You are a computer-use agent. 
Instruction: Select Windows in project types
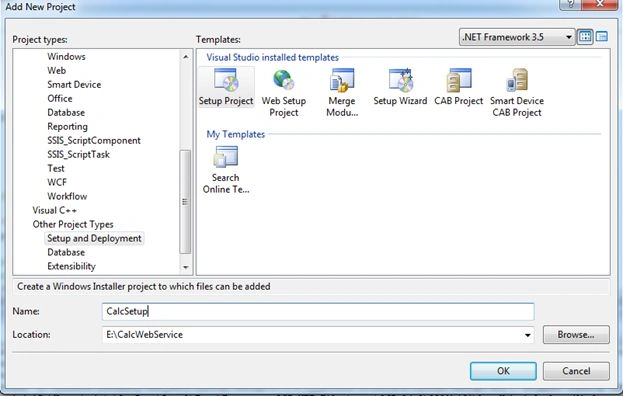tap(66, 56)
